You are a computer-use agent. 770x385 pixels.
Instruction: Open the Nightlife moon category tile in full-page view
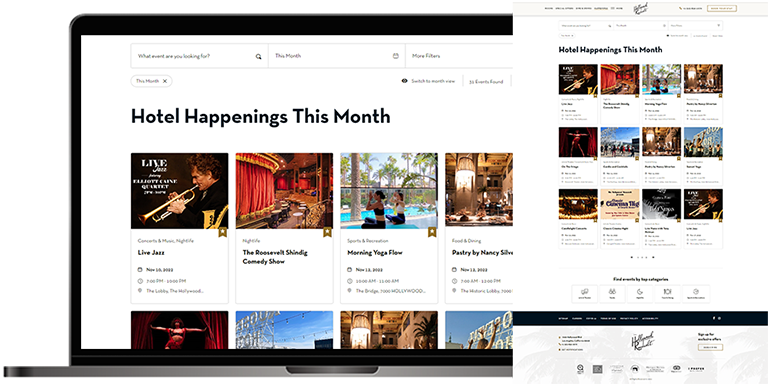point(640,294)
